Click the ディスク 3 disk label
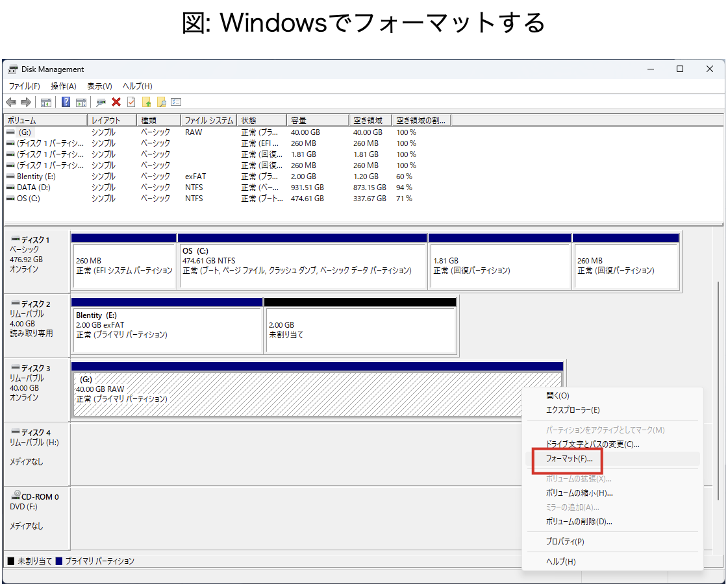This screenshot has height=584, width=728. point(36,389)
